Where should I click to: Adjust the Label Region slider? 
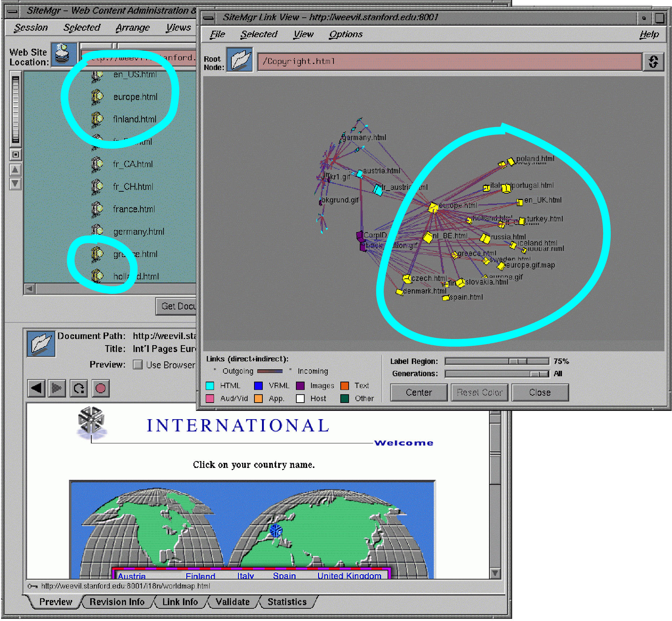[x=518, y=361]
